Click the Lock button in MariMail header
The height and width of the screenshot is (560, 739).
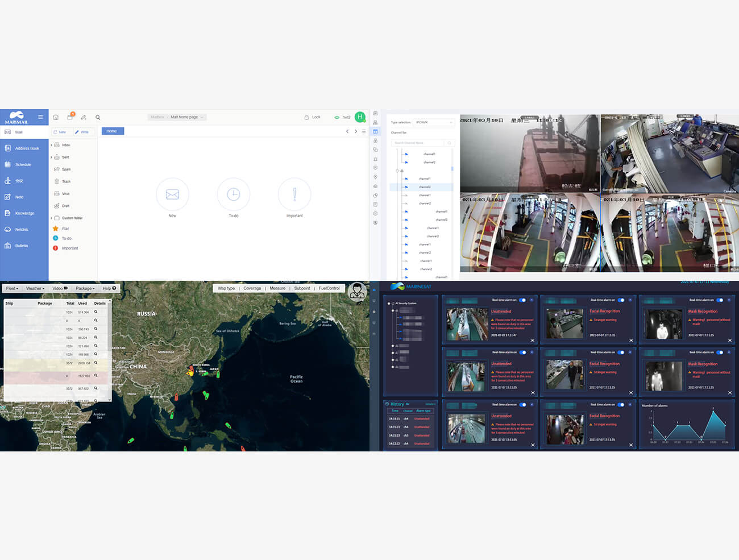coord(312,117)
